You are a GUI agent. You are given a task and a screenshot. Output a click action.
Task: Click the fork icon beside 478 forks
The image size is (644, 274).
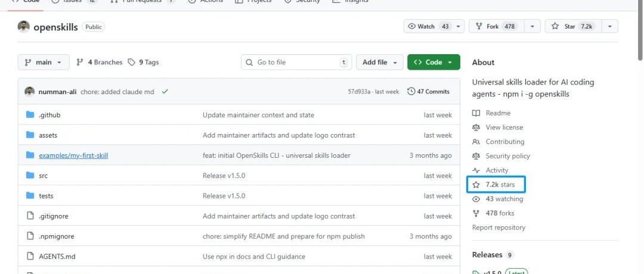tap(476, 213)
